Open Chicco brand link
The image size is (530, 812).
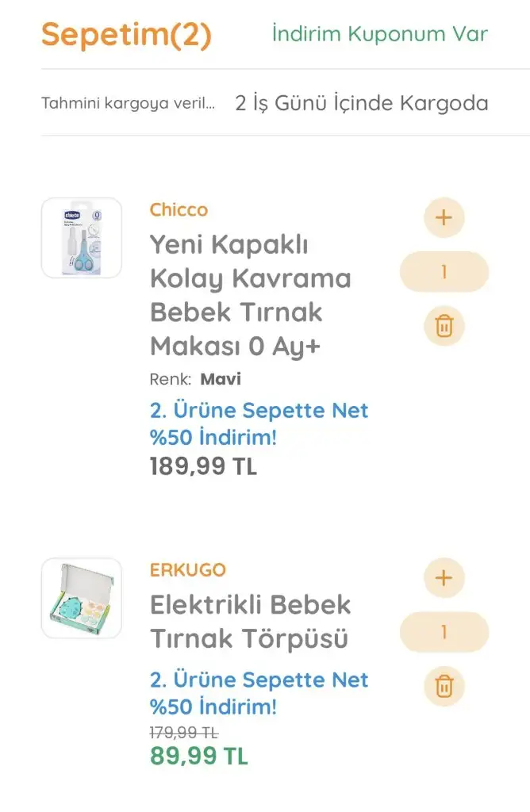point(179,209)
